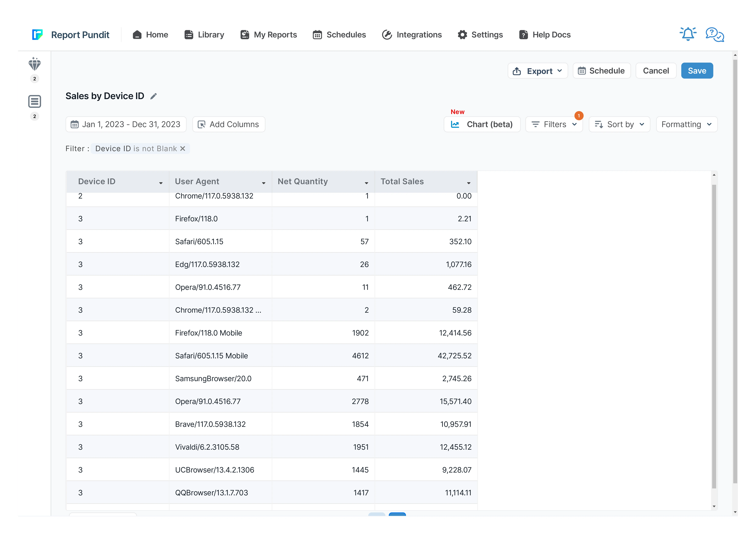Open the date range Jan 1 - Dec 31 picker
Viewport: 756px width, 534px height.
[126, 124]
